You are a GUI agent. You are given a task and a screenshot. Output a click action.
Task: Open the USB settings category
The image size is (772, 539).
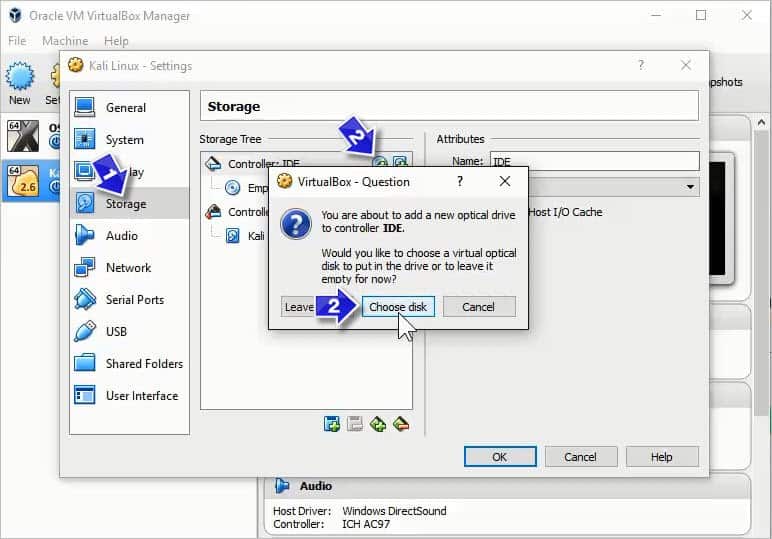(x=129, y=331)
